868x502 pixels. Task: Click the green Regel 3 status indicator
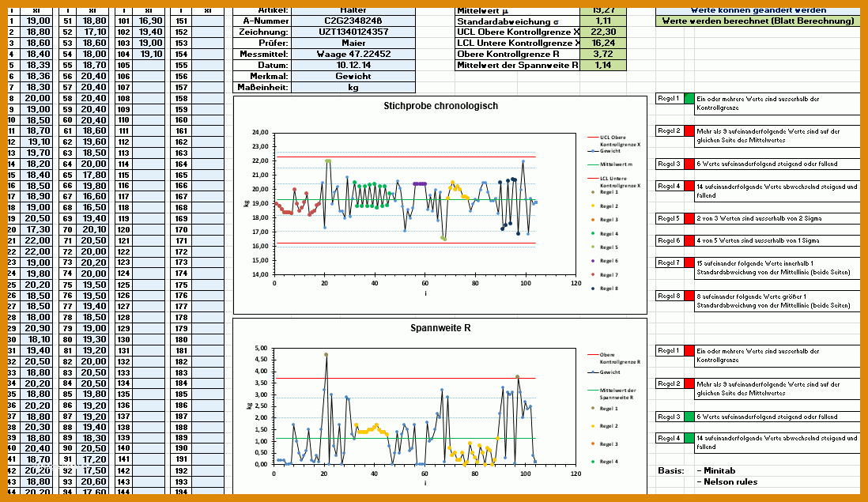point(689,416)
